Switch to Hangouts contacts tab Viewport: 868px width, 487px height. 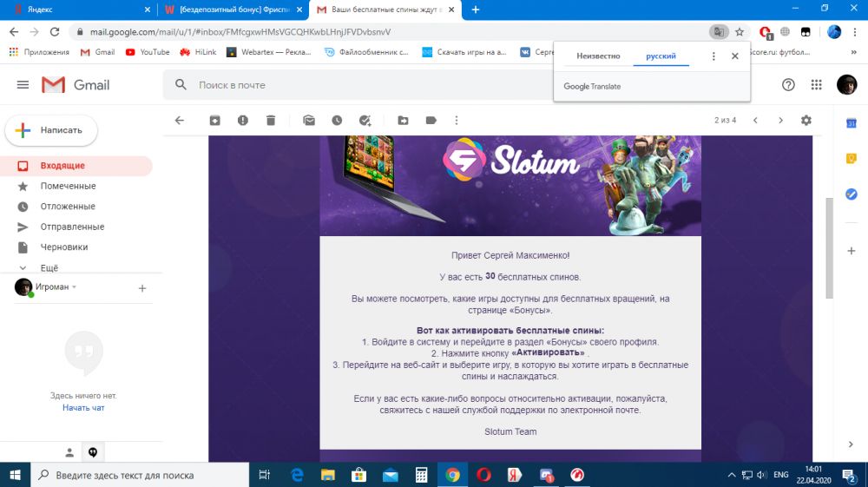[69, 452]
